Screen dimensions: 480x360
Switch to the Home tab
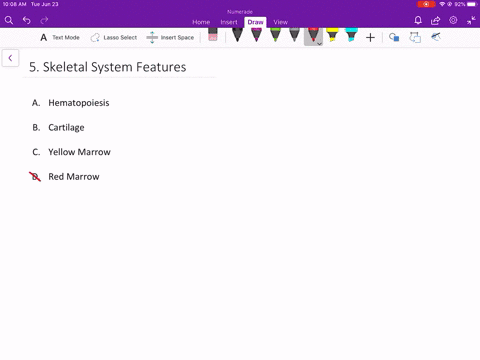tap(201, 22)
